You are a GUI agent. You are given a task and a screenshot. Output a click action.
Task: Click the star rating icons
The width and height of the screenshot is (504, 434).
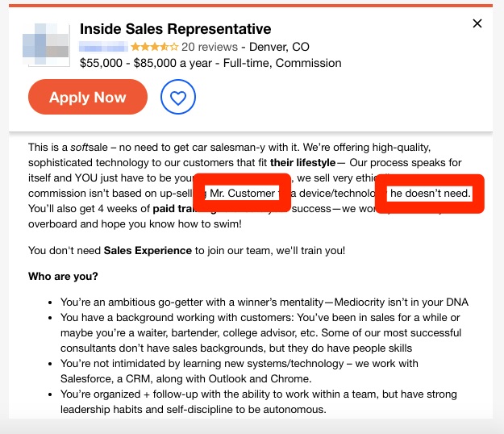click(x=154, y=47)
